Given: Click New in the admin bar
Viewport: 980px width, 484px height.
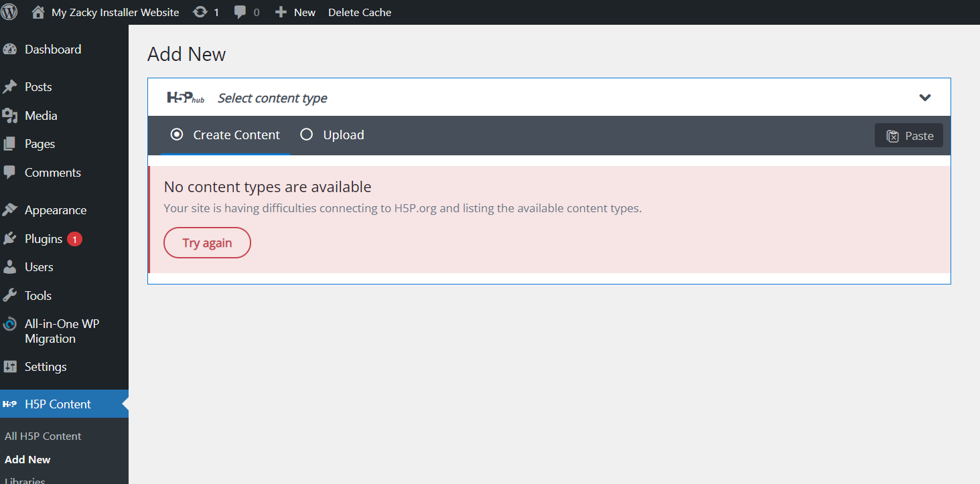Looking at the screenshot, I should click(x=305, y=12).
